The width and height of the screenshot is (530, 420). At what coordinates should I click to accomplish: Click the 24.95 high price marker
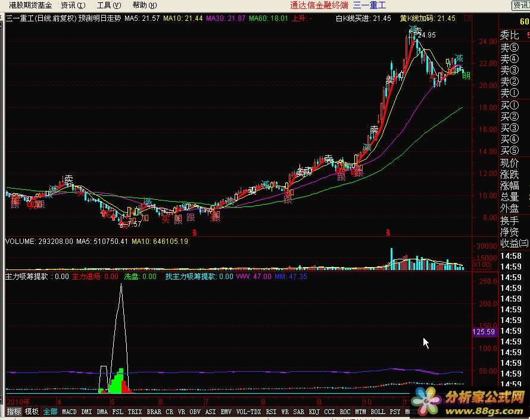point(426,35)
